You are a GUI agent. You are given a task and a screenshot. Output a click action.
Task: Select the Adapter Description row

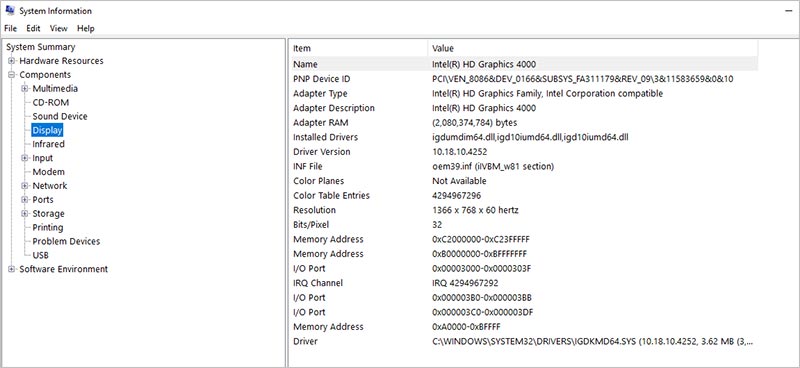[524, 108]
